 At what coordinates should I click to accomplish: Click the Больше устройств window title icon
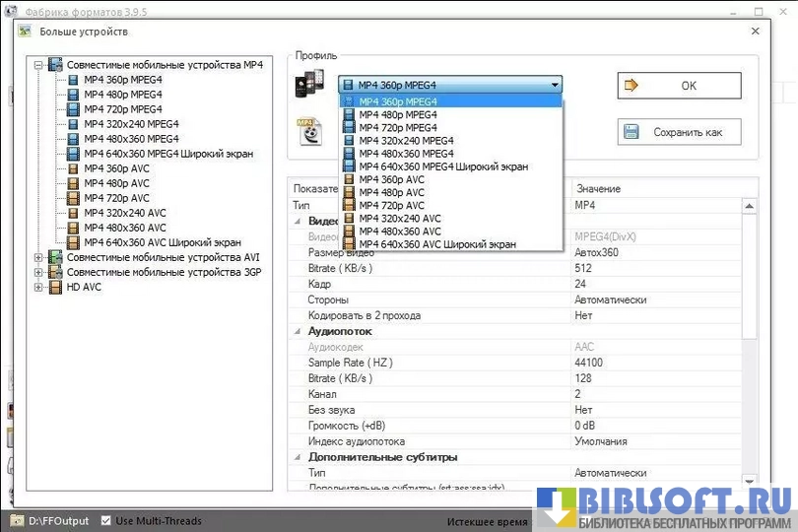click(x=25, y=32)
